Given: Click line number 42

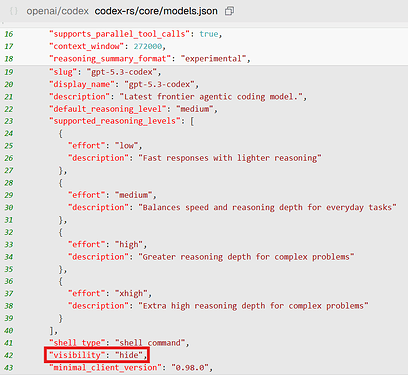Looking at the screenshot, I should pyautogui.click(x=9, y=355).
